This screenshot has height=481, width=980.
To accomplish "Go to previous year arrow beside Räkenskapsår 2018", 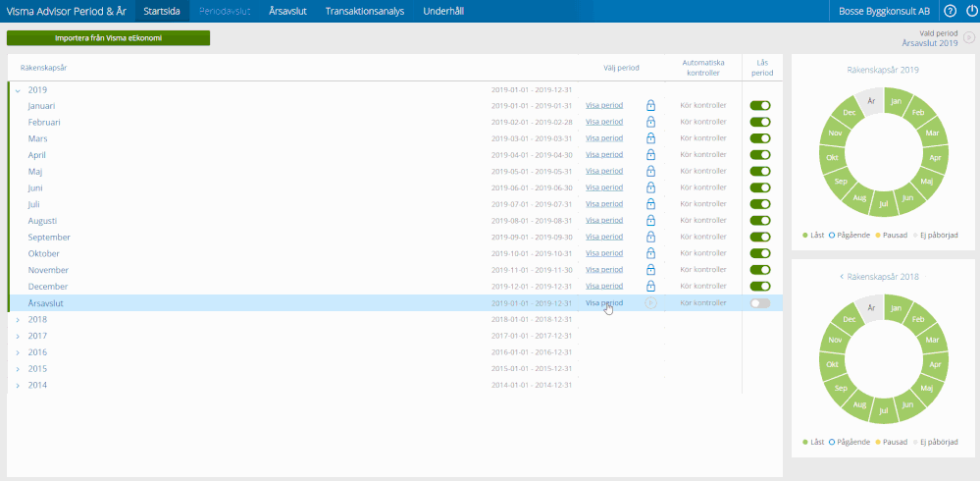I will point(842,277).
